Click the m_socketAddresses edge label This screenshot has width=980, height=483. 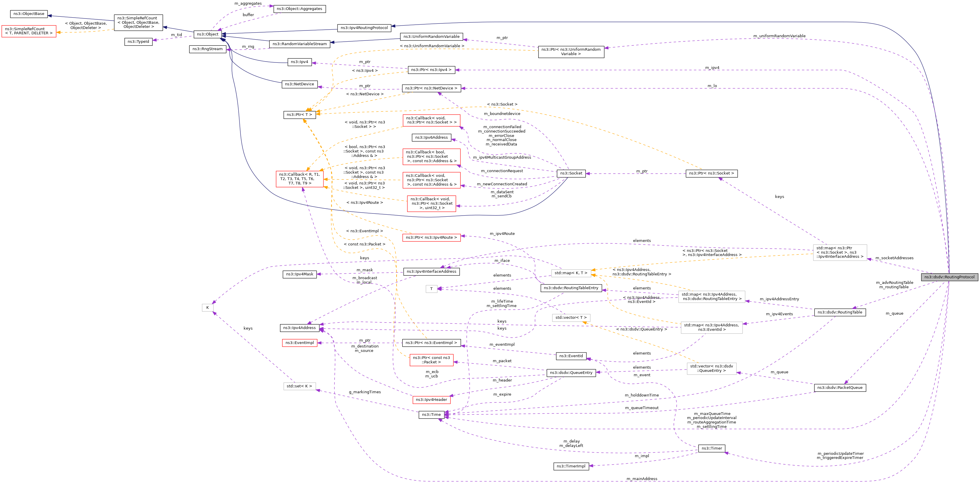[x=894, y=258]
